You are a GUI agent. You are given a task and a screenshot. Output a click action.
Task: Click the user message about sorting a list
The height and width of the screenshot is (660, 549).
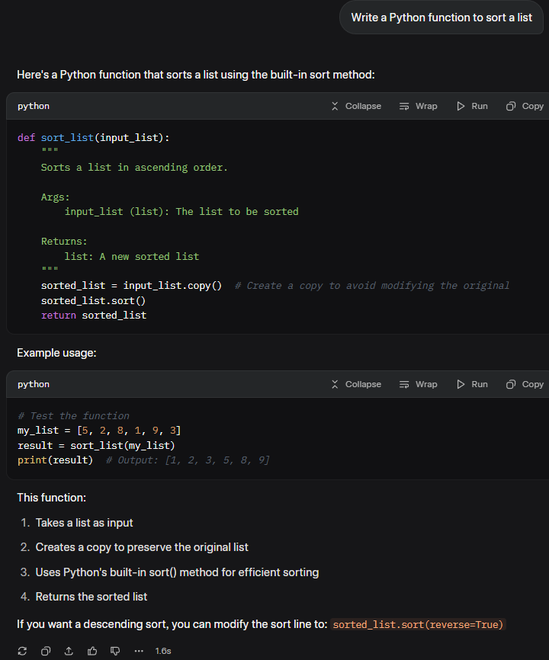click(442, 18)
